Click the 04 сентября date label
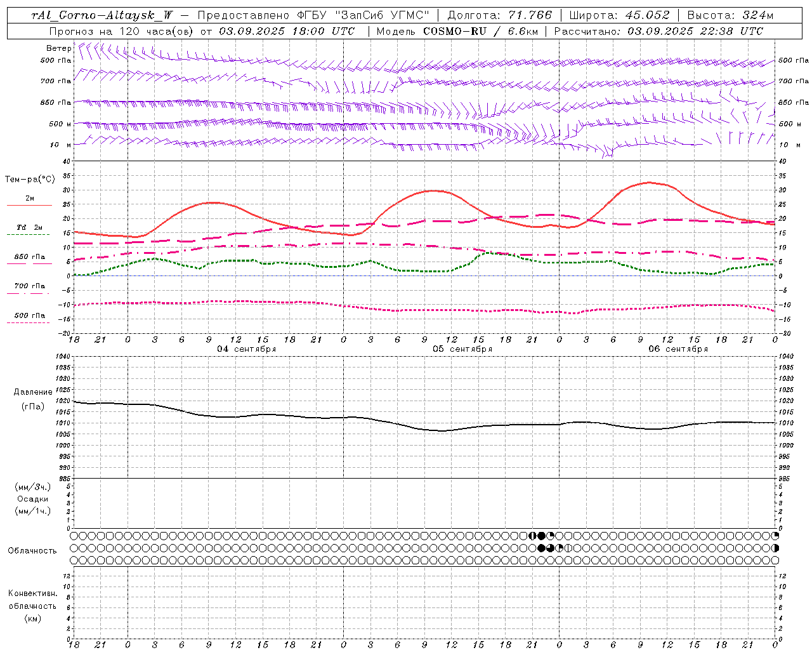This screenshot has width=812, height=650. [x=247, y=349]
